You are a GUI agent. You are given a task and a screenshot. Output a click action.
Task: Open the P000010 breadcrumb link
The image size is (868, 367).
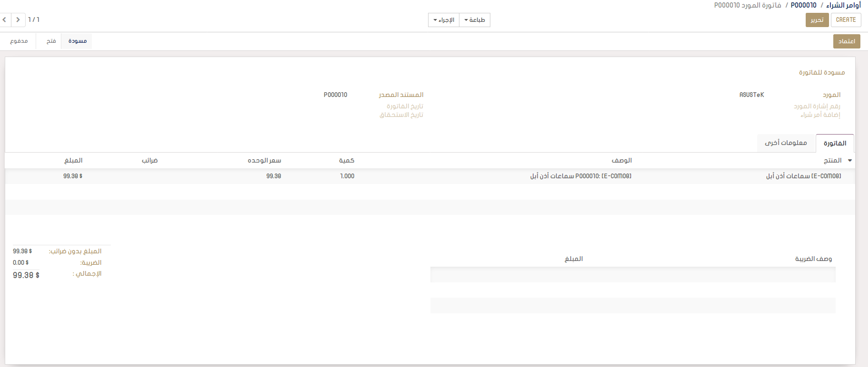tap(803, 5)
